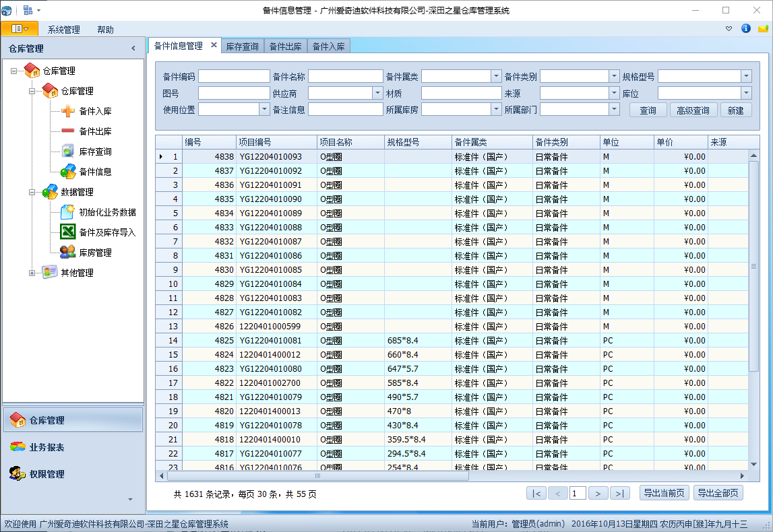Click the blue info icon at top right

pos(746,28)
